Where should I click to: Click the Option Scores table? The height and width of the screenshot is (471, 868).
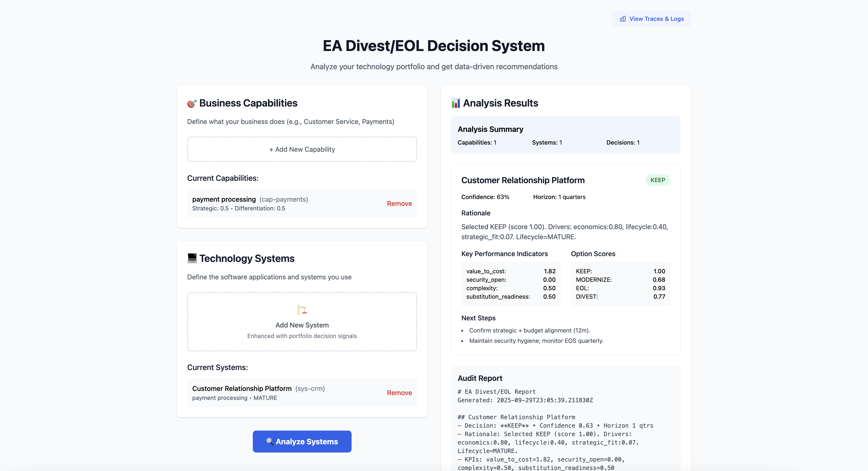coord(620,284)
